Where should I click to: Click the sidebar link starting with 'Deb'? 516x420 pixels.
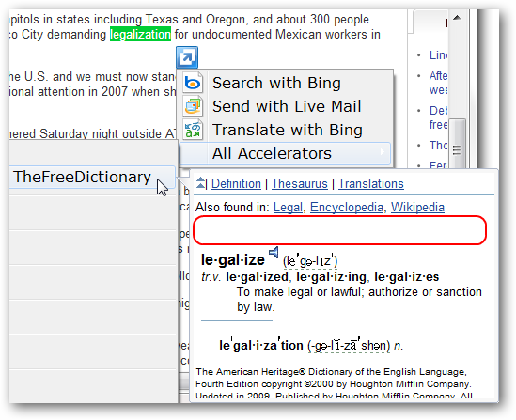[x=438, y=117]
